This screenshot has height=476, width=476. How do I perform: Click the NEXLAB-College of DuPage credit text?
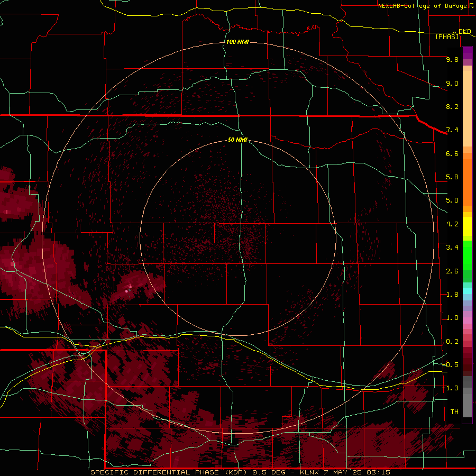pos(423,6)
